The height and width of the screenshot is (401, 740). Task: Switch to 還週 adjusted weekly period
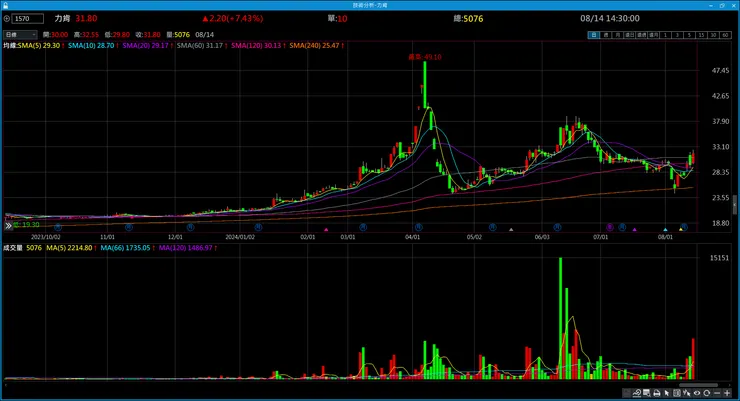(x=642, y=35)
